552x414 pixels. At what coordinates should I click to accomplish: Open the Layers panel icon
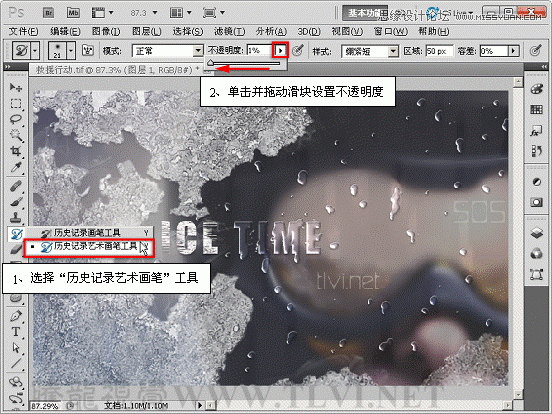[536, 233]
